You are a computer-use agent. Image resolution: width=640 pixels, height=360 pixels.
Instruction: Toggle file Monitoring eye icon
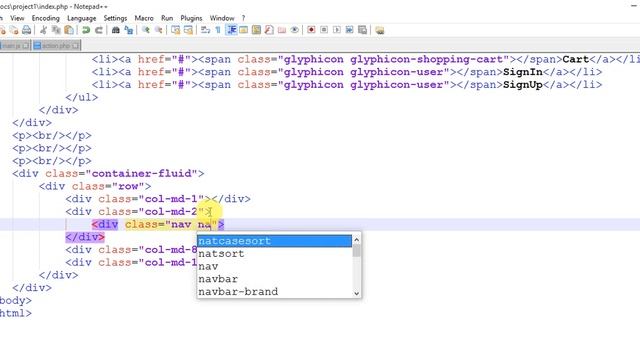pos(294,30)
